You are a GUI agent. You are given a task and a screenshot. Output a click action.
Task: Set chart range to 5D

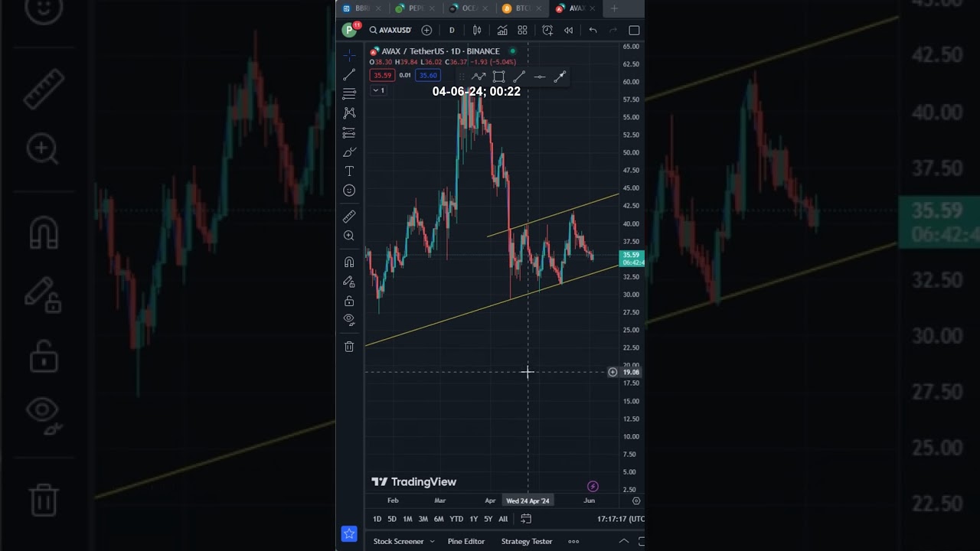(392, 519)
